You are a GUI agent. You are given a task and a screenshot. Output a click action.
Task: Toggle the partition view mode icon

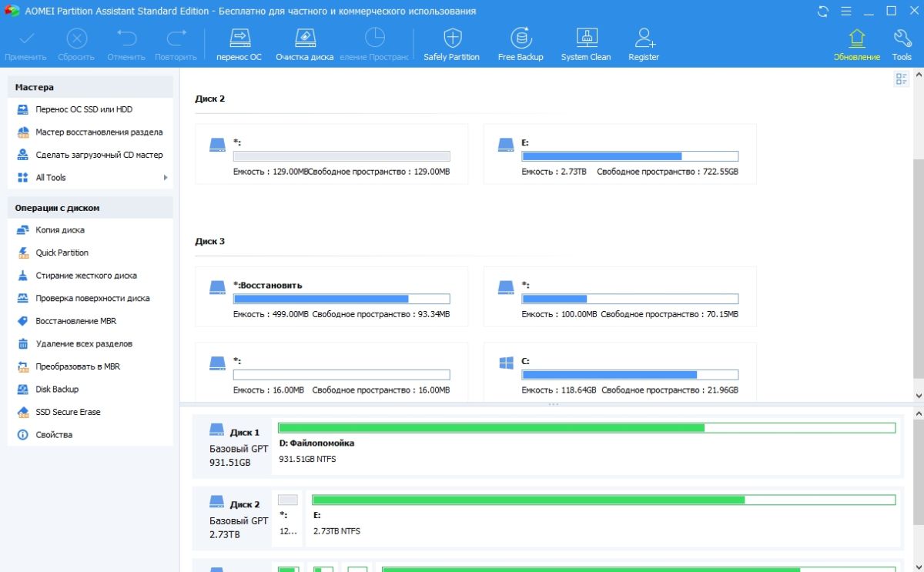(x=902, y=79)
